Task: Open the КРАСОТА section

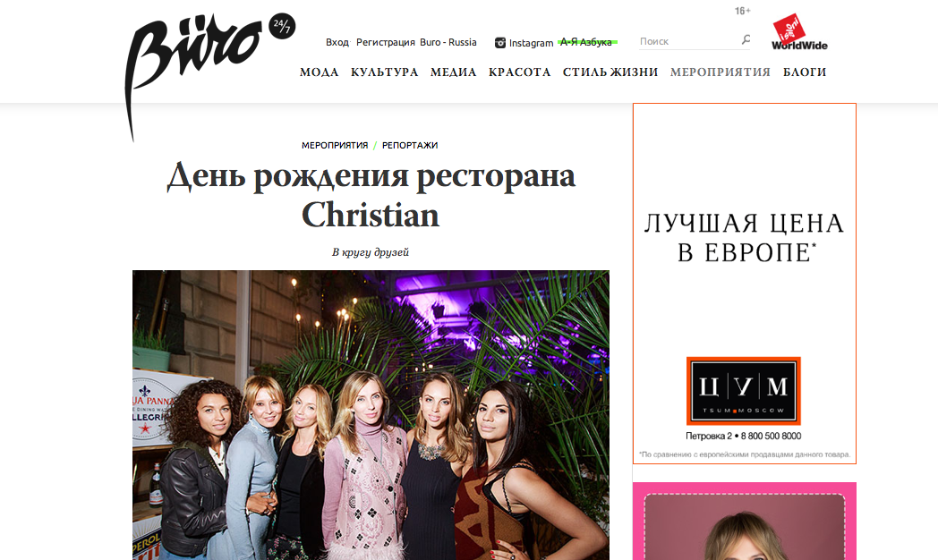Action: pos(519,72)
